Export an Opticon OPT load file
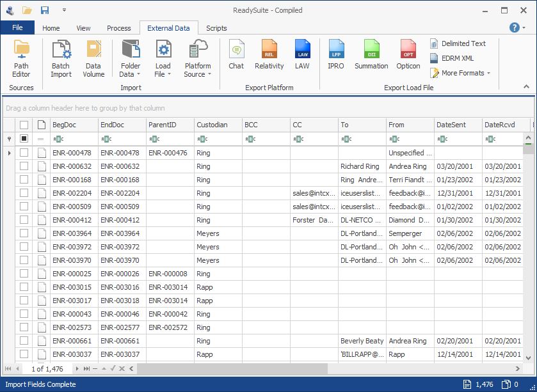The image size is (537, 392). coord(408,55)
